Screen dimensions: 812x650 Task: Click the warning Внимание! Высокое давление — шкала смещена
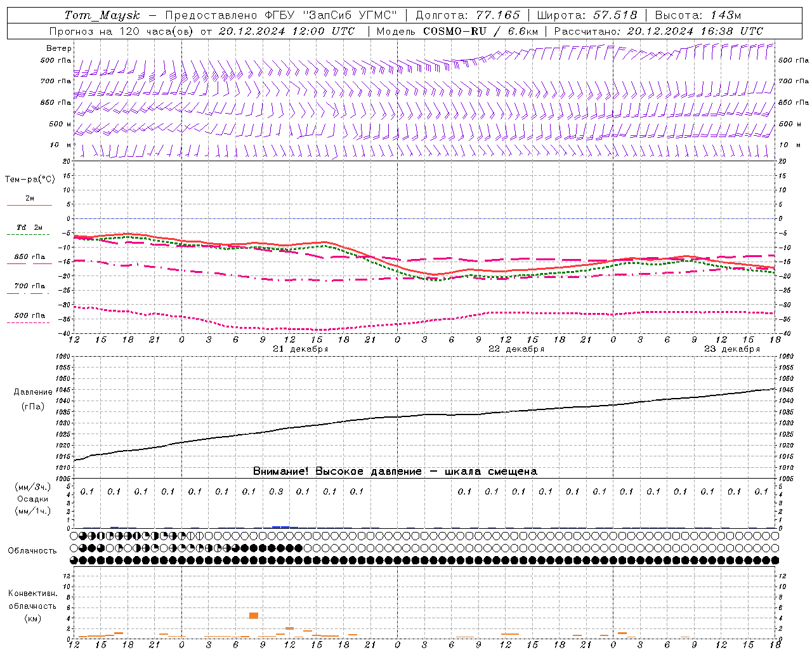[395, 472]
